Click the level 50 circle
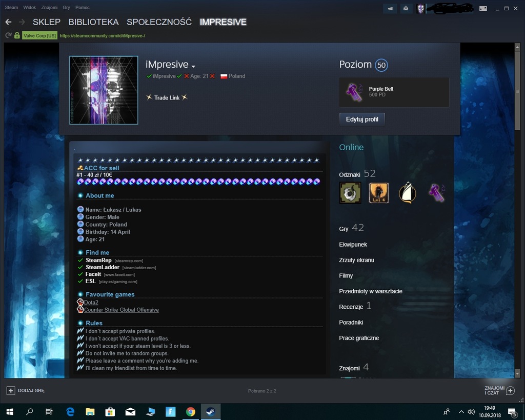Image resolution: width=525 pixels, height=420 pixels. 381,65
